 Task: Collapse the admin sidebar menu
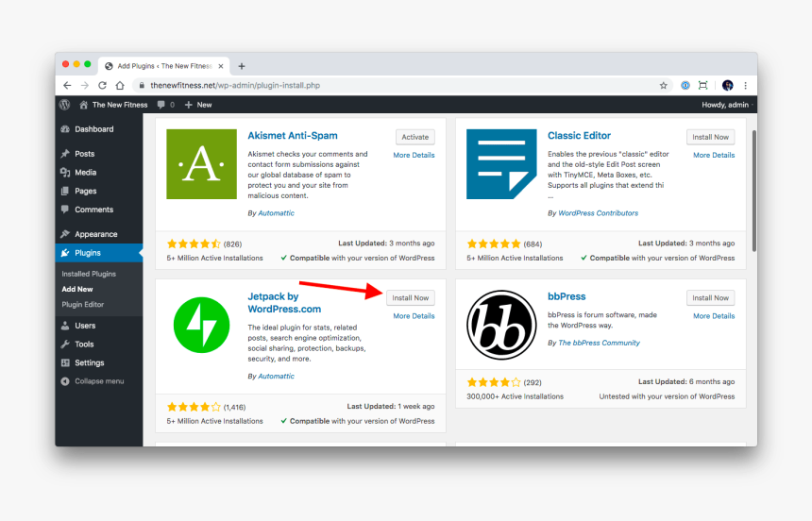tap(93, 381)
